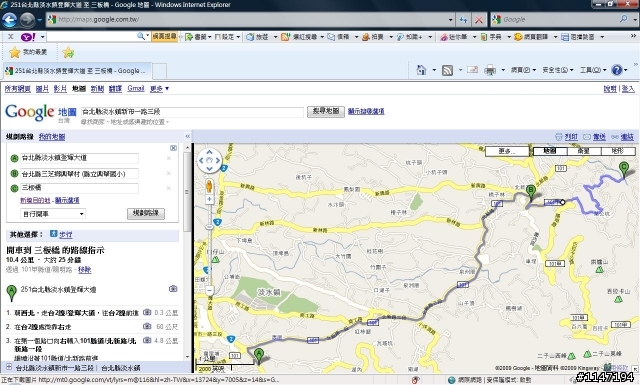Viewport: 640px width, 385px height.
Task: Expand the saved locations plus icon at the panel bottom
Action: point(9,367)
